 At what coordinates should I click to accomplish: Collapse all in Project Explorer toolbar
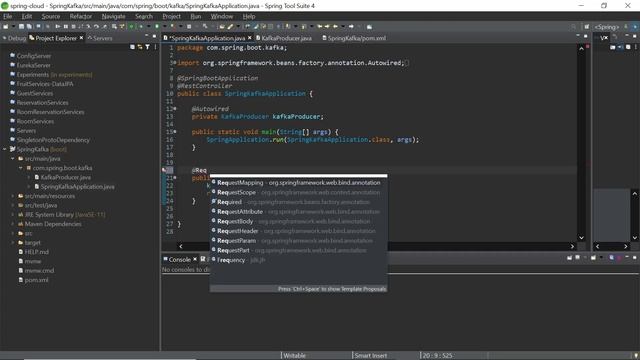click(132, 47)
